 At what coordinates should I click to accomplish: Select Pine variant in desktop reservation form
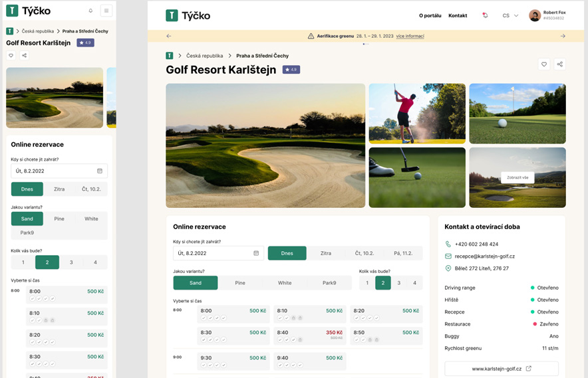click(240, 283)
